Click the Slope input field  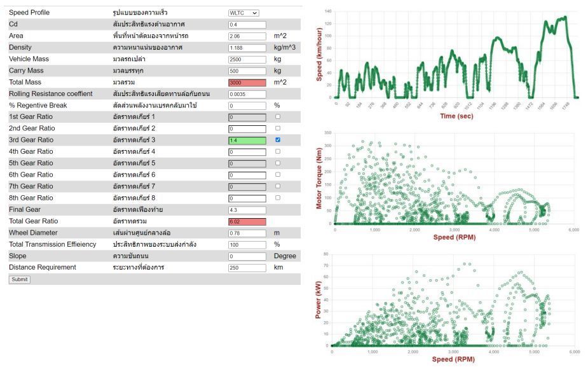coord(247,256)
